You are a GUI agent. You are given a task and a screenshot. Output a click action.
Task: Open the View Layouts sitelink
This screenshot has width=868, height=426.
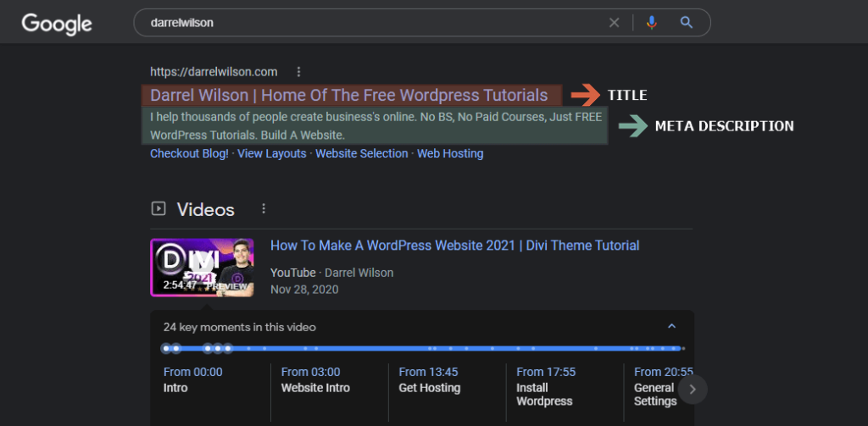coord(272,153)
